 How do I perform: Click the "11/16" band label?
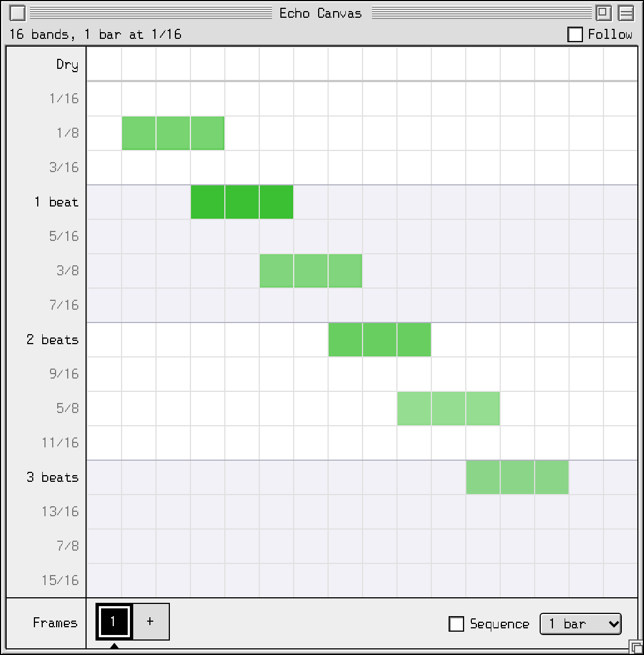(60, 443)
